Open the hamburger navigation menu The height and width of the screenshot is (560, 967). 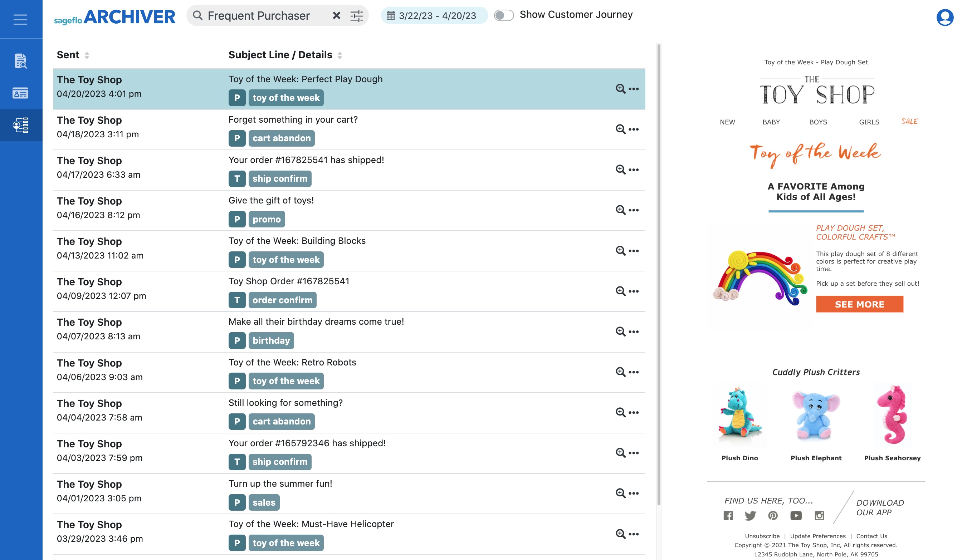coord(20,20)
